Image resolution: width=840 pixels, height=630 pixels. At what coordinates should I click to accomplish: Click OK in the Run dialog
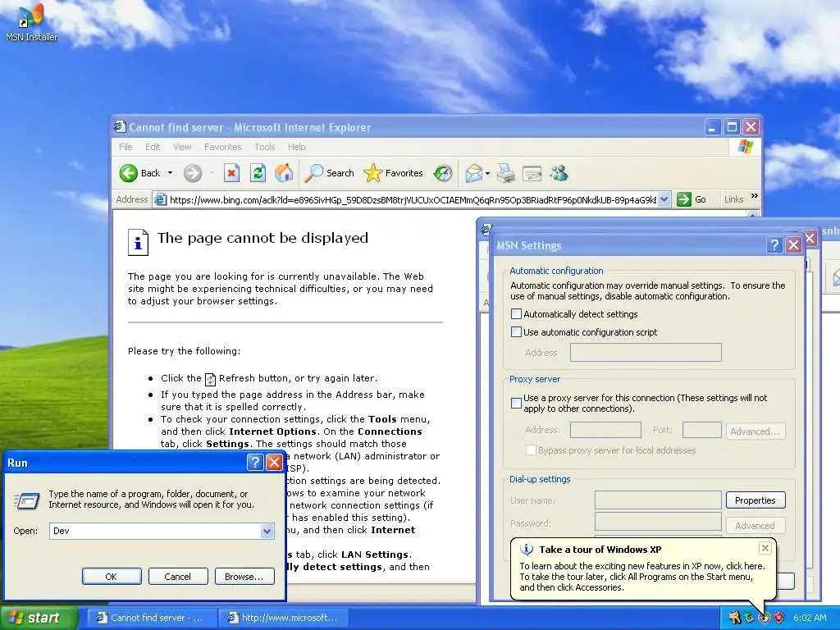click(x=112, y=577)
